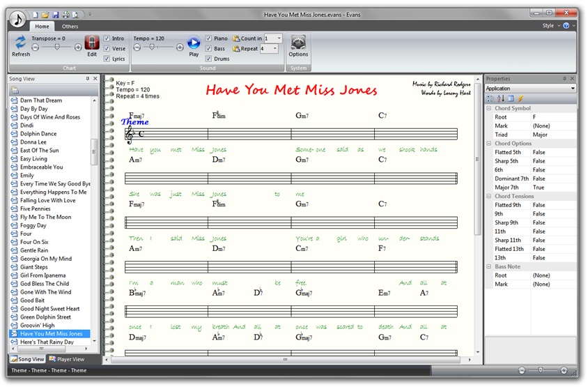The height and width of the screenshot is (387, 588).
Task: Open the Options gear
Action: [298, 46]
